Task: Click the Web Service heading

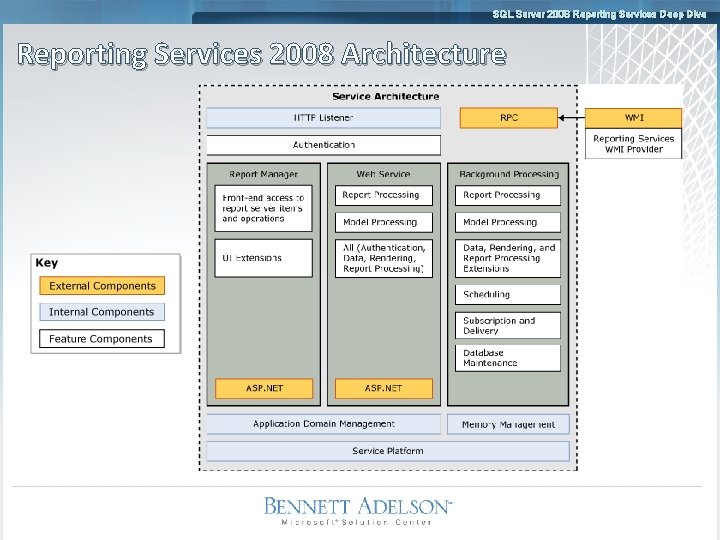Action: click(383, 174)
